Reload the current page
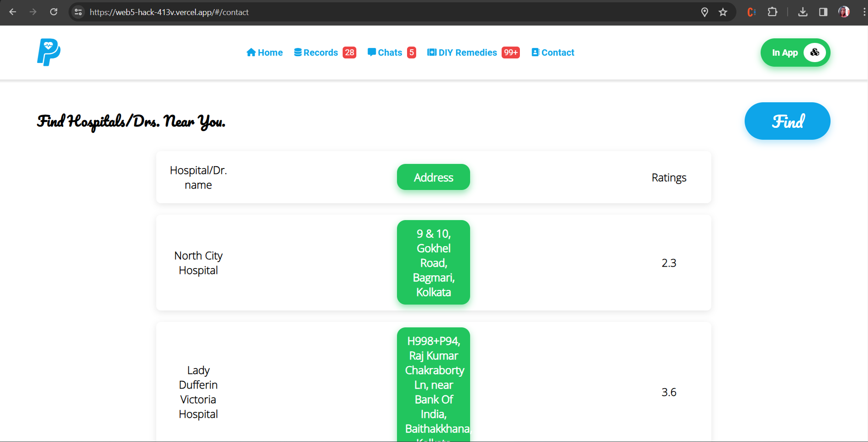The image size is (868, 442). (x=53, y=12)
